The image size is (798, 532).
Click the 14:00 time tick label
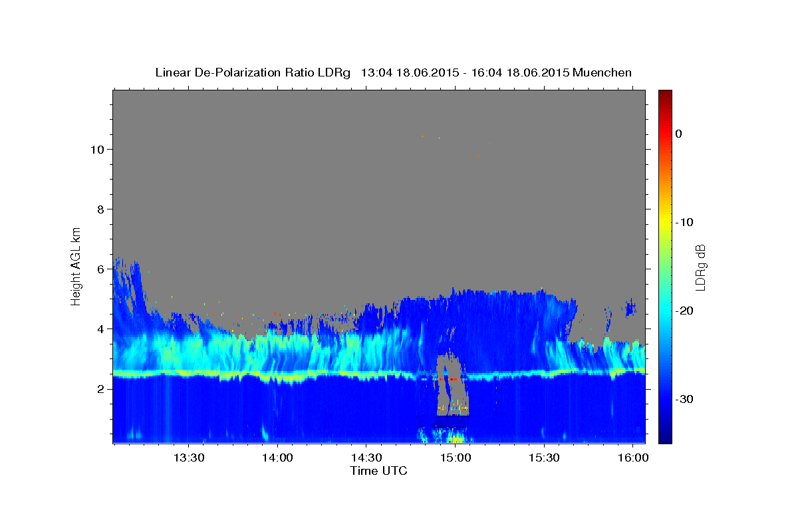click(277, 458)
